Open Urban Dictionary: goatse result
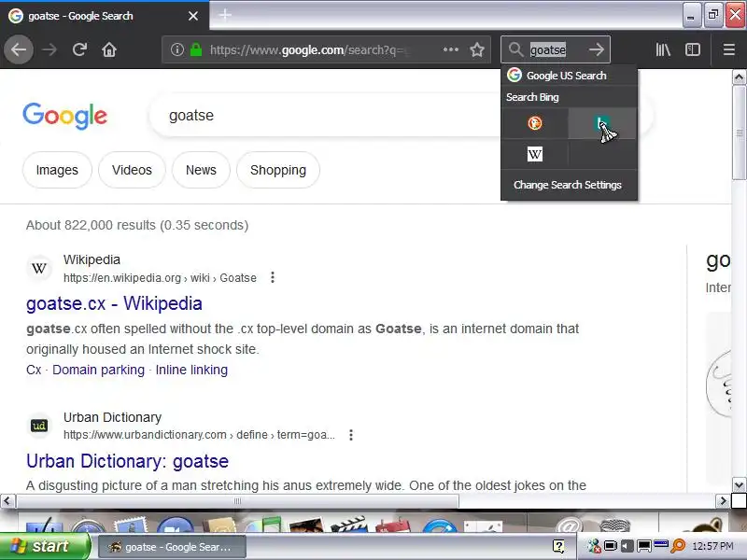 point(127,461)
